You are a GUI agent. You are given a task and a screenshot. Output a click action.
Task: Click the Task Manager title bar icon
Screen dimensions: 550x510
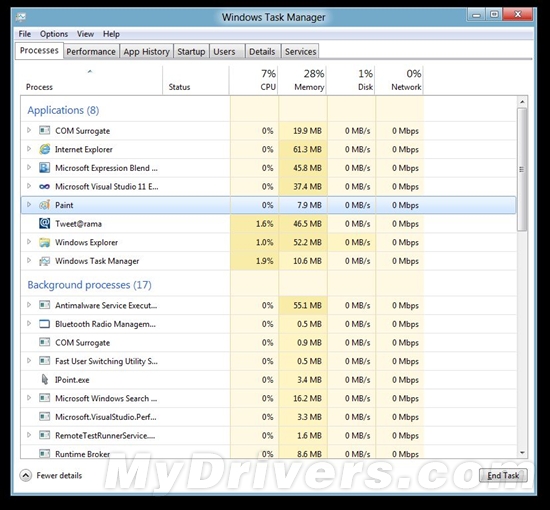(21, 17)
